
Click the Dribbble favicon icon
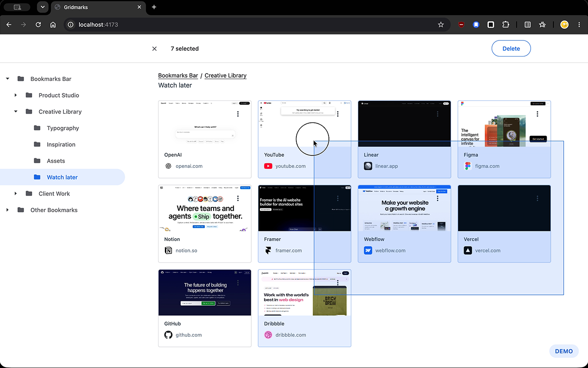coord(268,335)
